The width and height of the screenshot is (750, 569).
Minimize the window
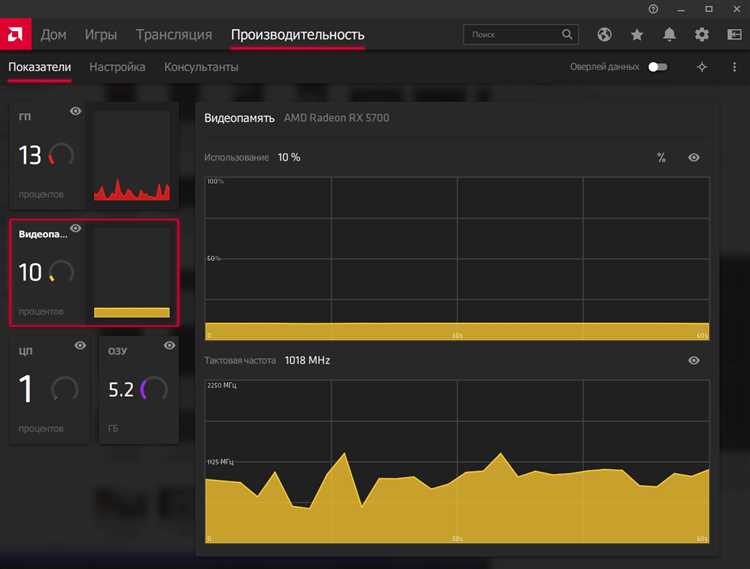(x=681, y=9)
